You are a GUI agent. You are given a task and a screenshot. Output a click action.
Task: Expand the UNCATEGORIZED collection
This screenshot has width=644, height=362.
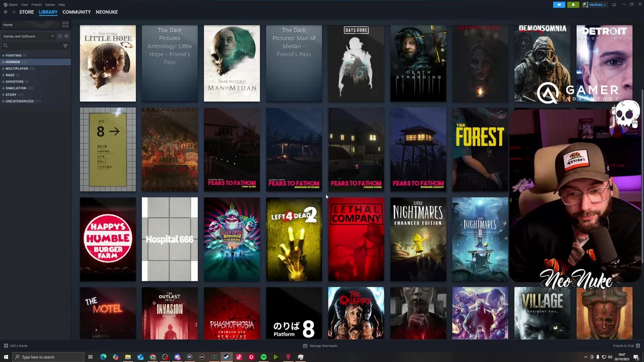point(4,101)
